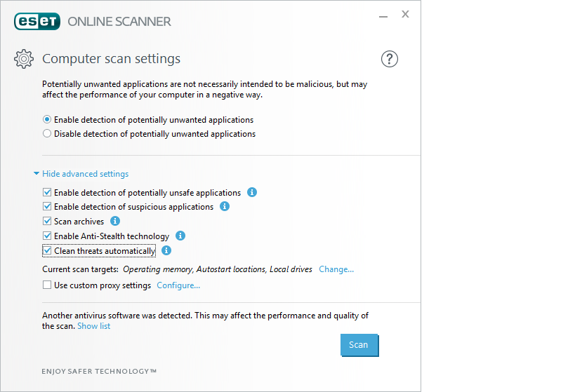This screenshot has height=392, width=575.
Task: Toggle Enable detection of potentially unsafe applications
Action: tap(47, 193)
